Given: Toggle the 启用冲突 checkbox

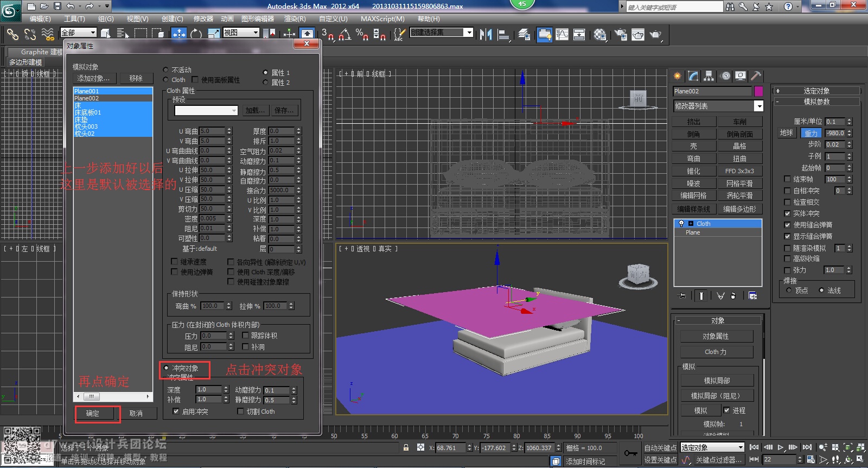Looking at the screenshot, I should (176, 411).
